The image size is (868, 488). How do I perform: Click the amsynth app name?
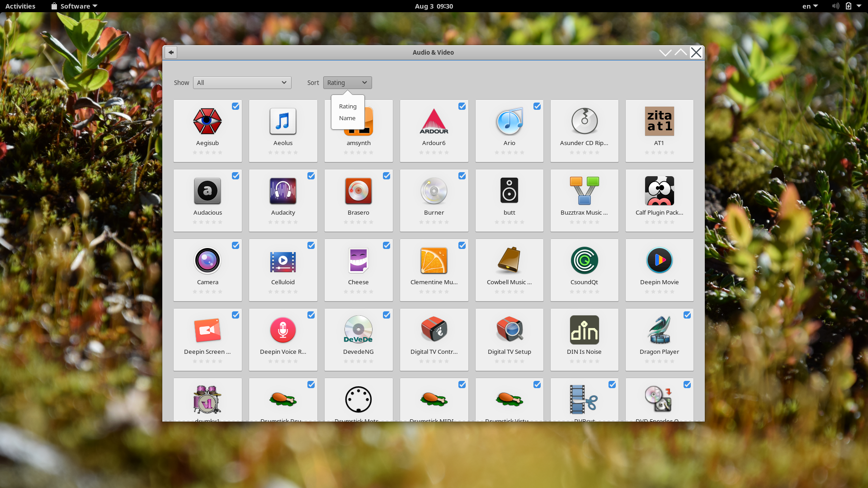pos(359,143)
